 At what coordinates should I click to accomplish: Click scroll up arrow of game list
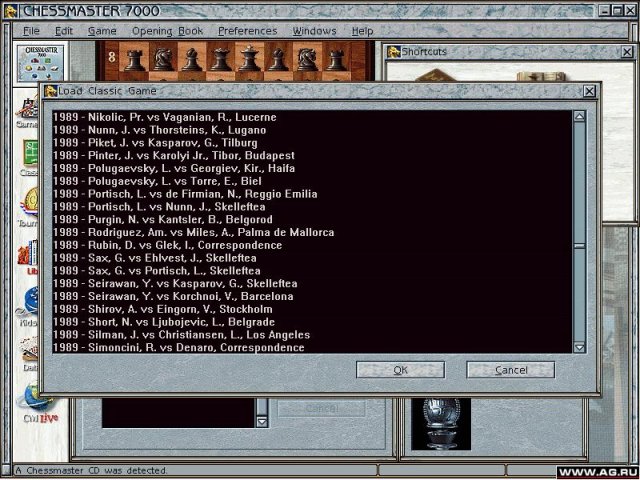579,117
